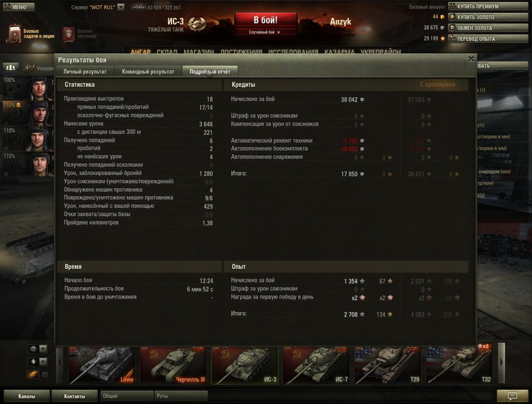
Task: Click the ИС-3 mastery badge icon
Action: [x=196, y=24]
